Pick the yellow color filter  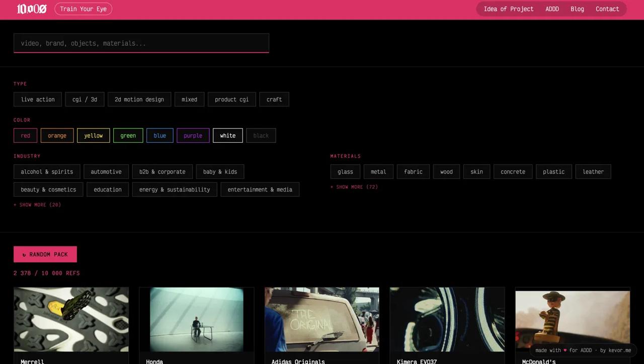(x=93, y=136)
